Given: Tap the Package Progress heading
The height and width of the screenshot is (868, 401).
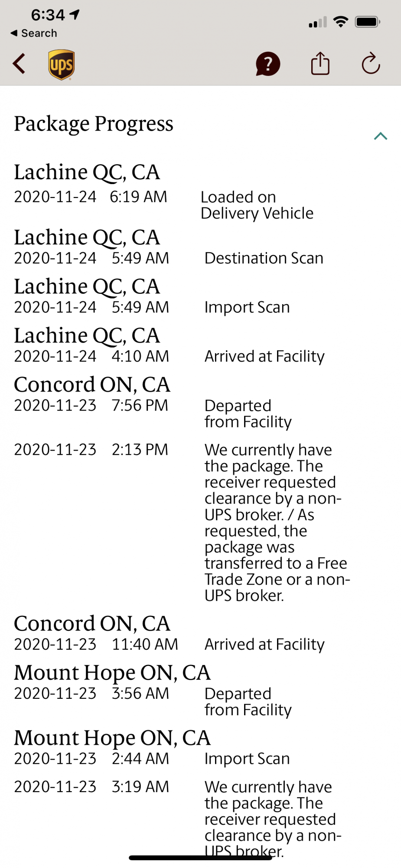Looking at the screenshot, I should [94, 124].
